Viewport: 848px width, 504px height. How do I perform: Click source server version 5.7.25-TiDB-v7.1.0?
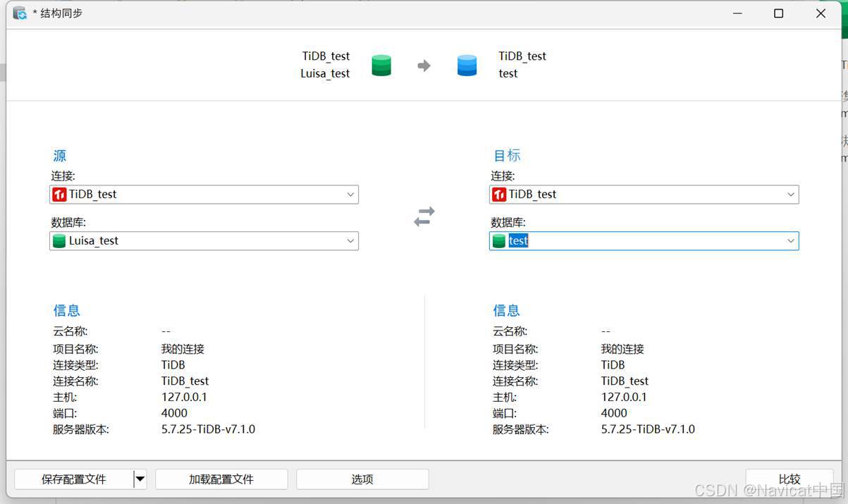tap(208, 429)
